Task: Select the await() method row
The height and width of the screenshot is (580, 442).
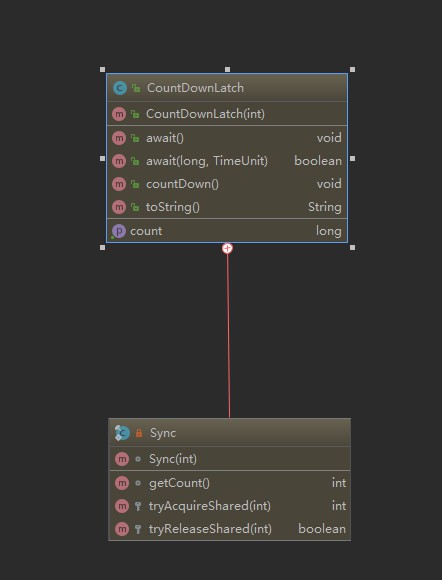Action: [227, 138]
